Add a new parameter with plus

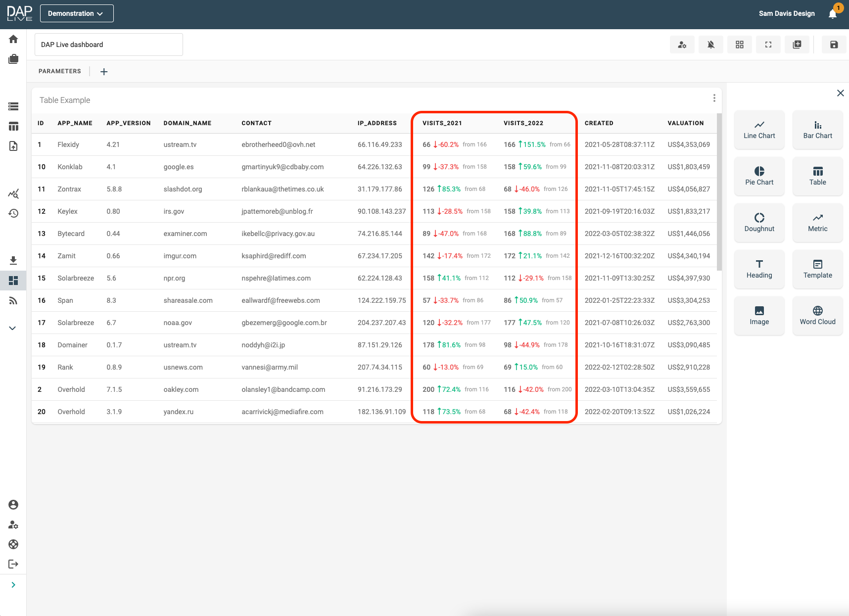point(104,72)
